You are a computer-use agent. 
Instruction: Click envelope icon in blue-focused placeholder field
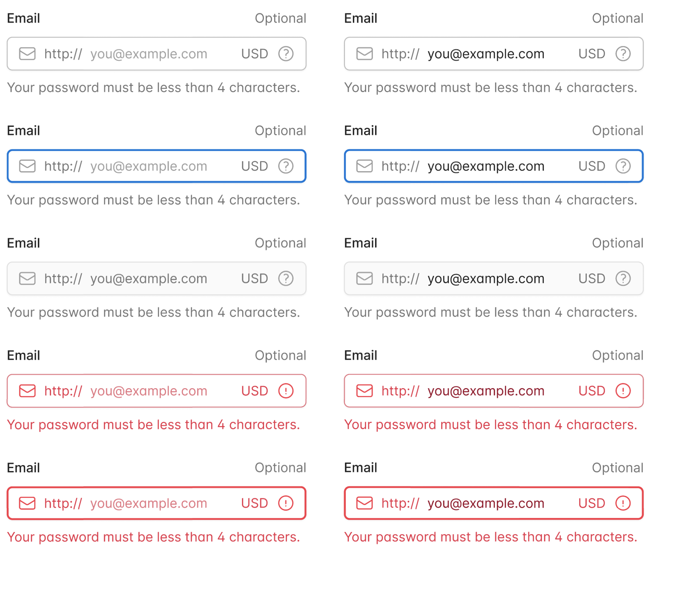[27, 166]
